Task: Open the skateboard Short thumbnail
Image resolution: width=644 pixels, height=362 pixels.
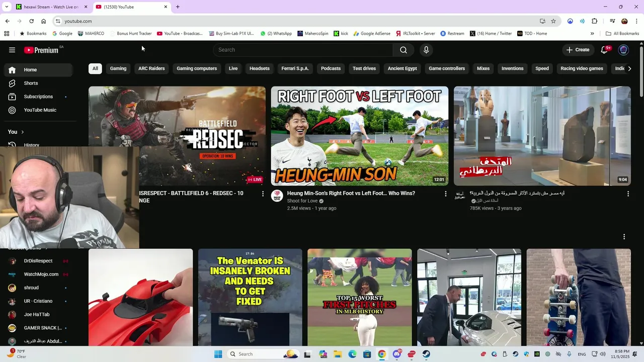Action: coord(579,297)
